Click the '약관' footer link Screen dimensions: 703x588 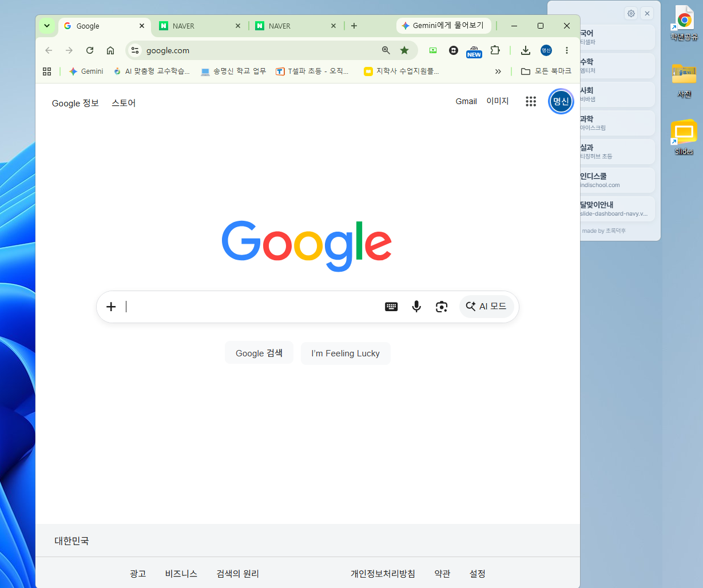442,573
